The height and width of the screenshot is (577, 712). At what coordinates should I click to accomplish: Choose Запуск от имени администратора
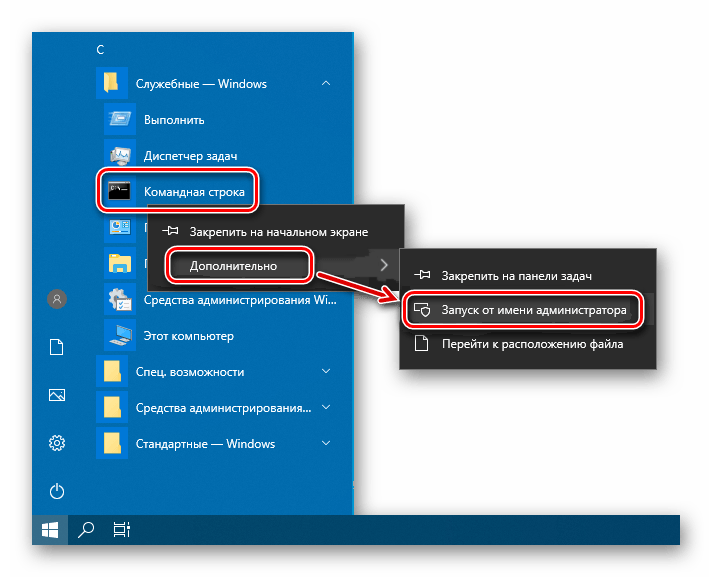pyautogui.click(x=528, y=310)
